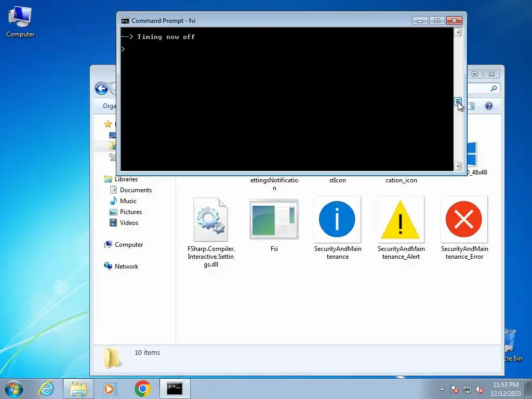The image size is (532, 399).
Task: Launch Google Chrome from the taskbar
Action: coord(142,389)
